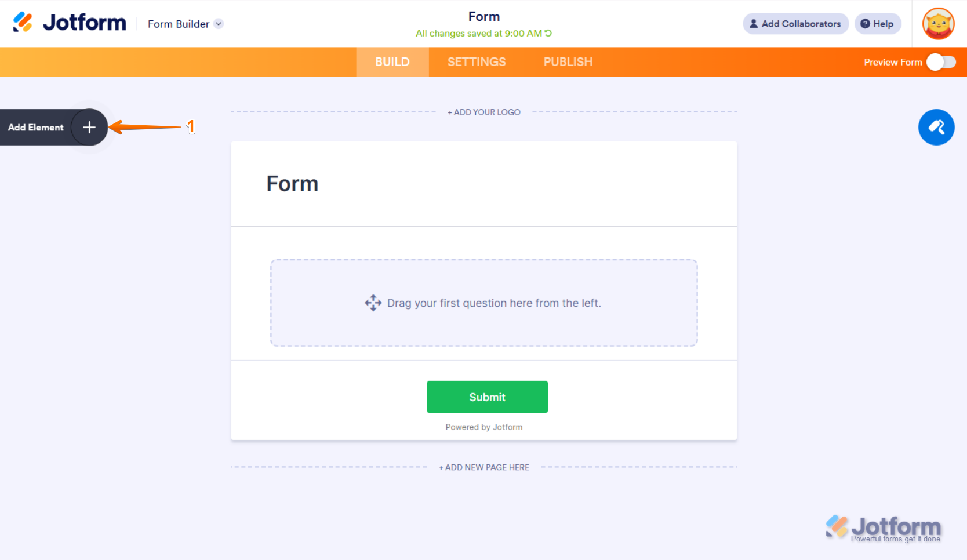This screenshot has height=560, width=967.
Task: Click the person icon in Add Collaborators
Action: tap(754, 24)
